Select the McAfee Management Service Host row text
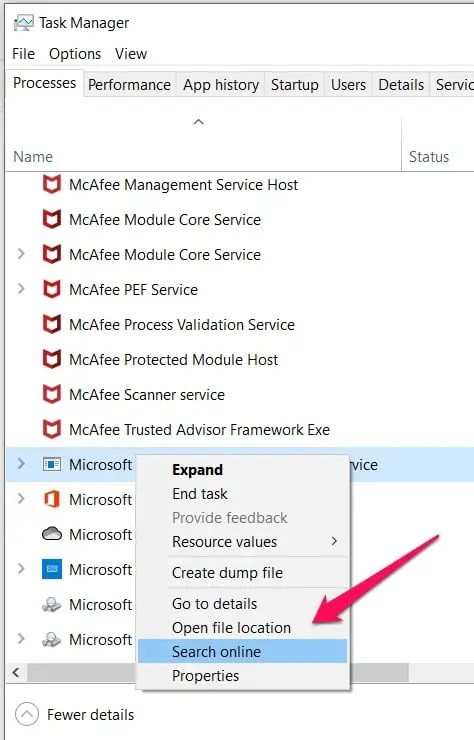The height and width of the screenshot is (740, 474). point(183,185)
